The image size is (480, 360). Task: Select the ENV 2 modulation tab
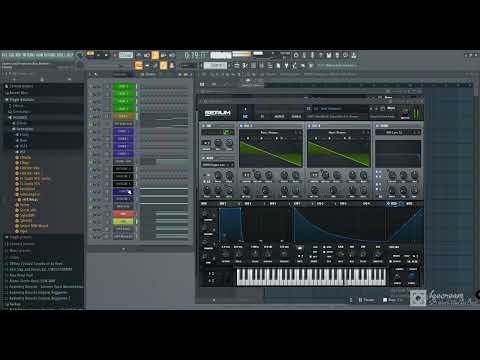pyautogui.click(x=247, y=203)
